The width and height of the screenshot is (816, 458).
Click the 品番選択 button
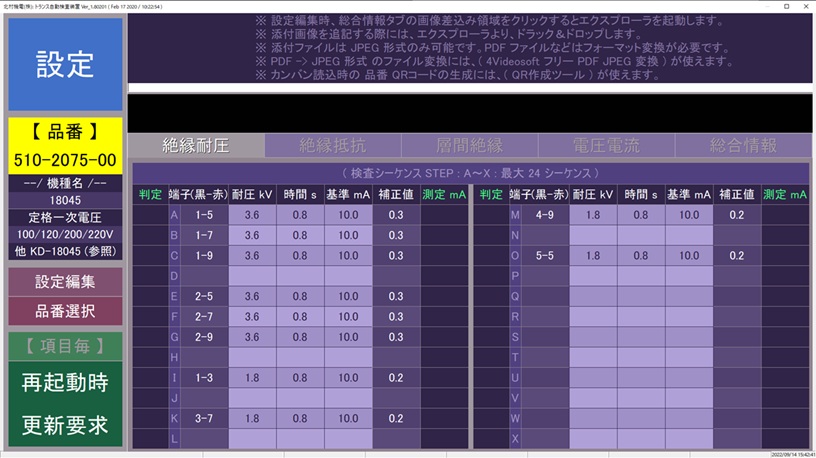pos(65,311)
